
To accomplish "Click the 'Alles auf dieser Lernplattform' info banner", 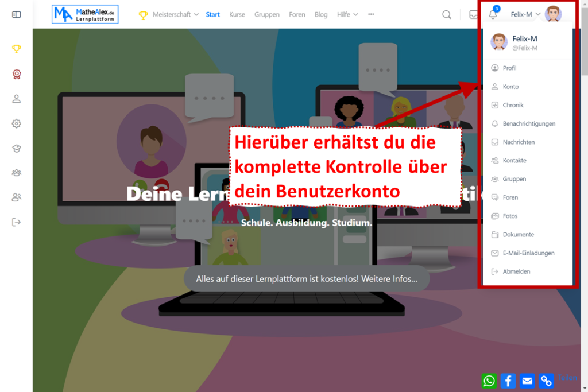I will pos(307,279).
